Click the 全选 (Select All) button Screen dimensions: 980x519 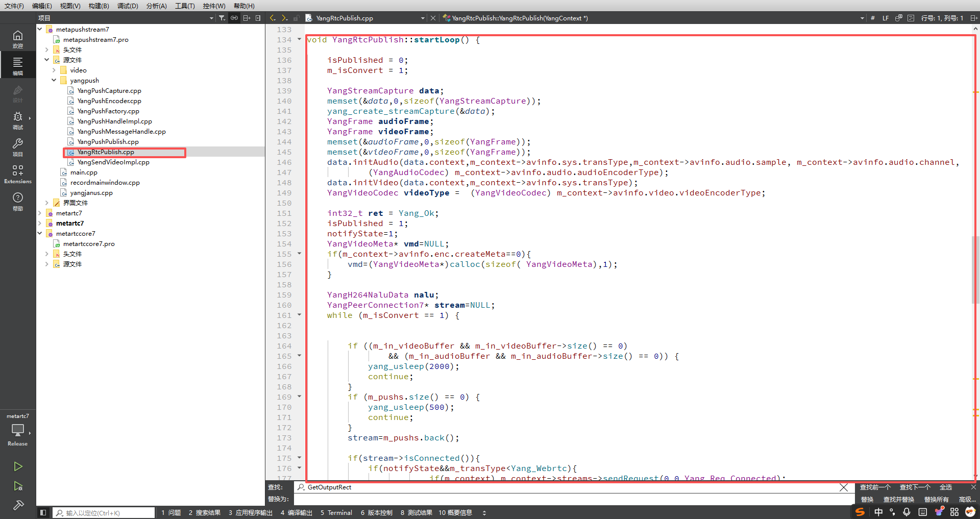pos(946,487)
